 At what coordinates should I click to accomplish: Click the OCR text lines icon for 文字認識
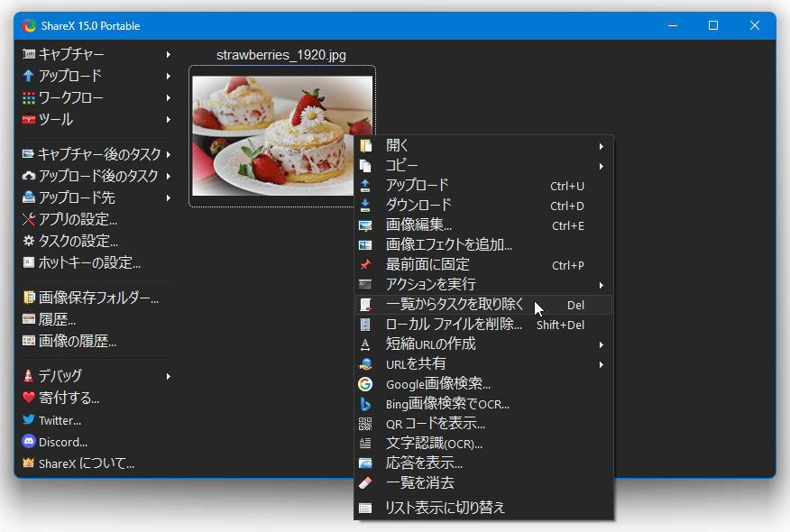pyautogui.click(x=365, y=444)
